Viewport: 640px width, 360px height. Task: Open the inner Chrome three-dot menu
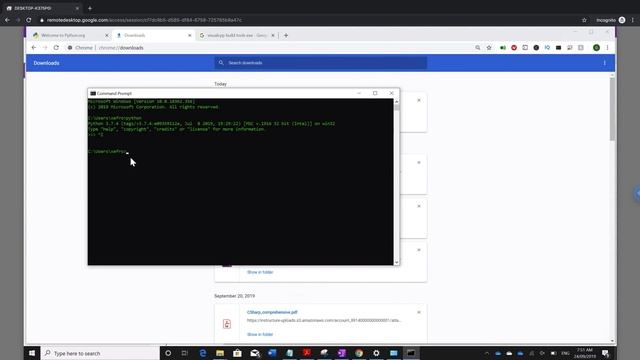click(x=607, y=48)
